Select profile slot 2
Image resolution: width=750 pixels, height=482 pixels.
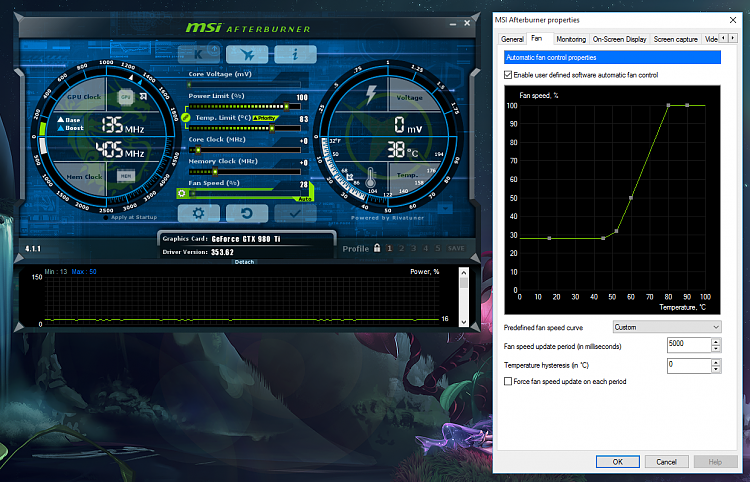click(401, 248)
